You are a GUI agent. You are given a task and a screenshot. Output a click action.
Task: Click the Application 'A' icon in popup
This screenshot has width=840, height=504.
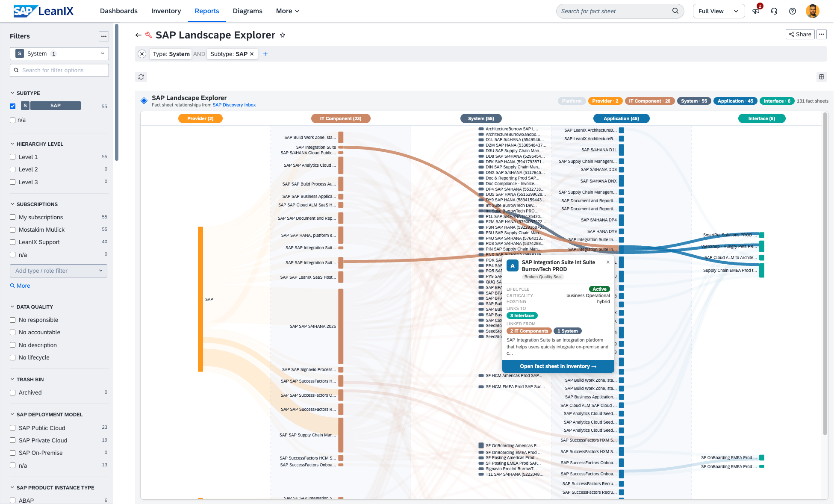pos(513,265)
